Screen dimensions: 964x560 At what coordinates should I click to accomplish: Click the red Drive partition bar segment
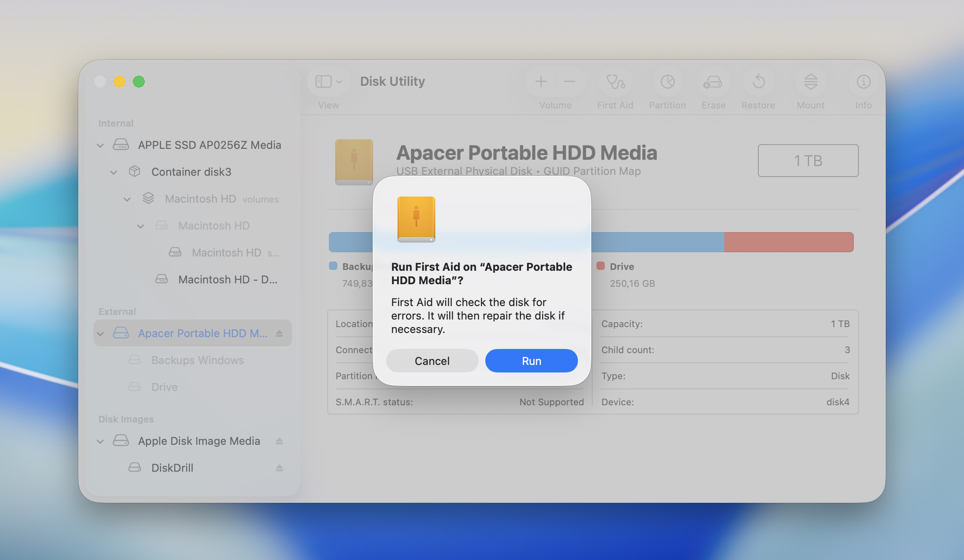(789, 242)
